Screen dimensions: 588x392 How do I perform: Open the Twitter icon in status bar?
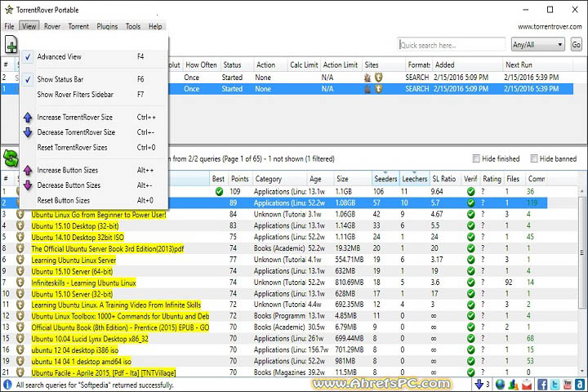(x=555, y=385)
